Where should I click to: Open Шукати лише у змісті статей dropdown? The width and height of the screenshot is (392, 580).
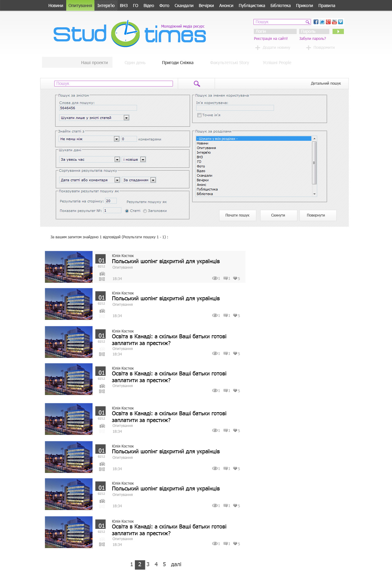tap(94, 118)
